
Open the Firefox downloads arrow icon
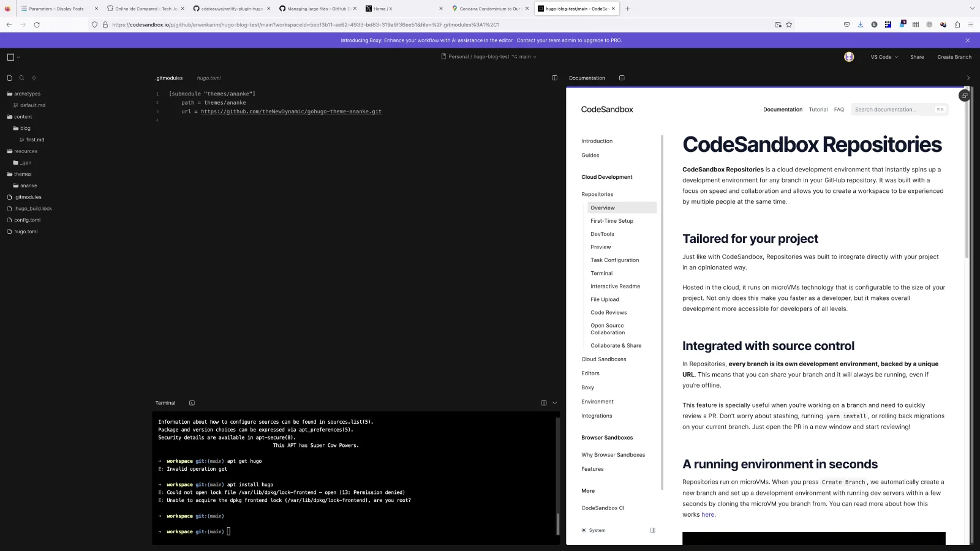point(860,24)
